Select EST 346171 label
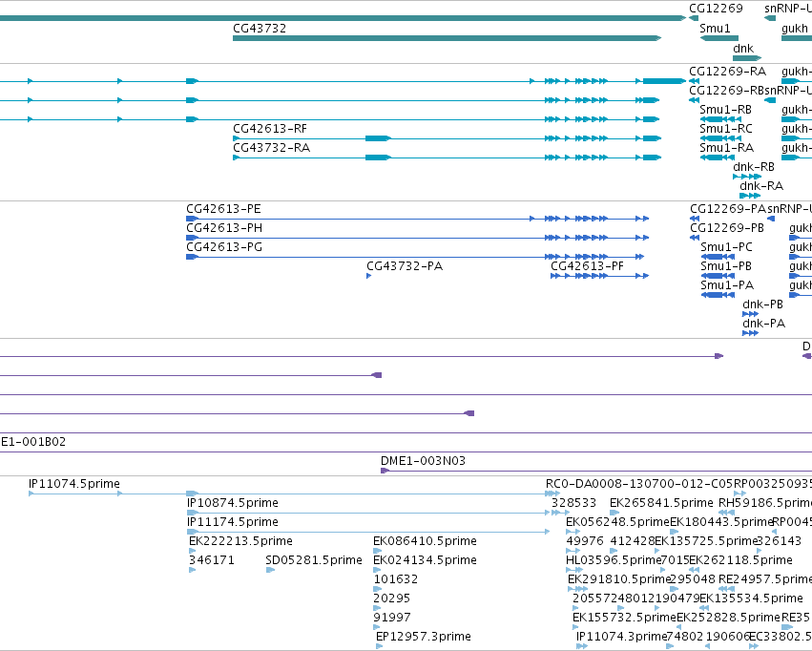This screenshot has height=651, width=812. point(212,561)
